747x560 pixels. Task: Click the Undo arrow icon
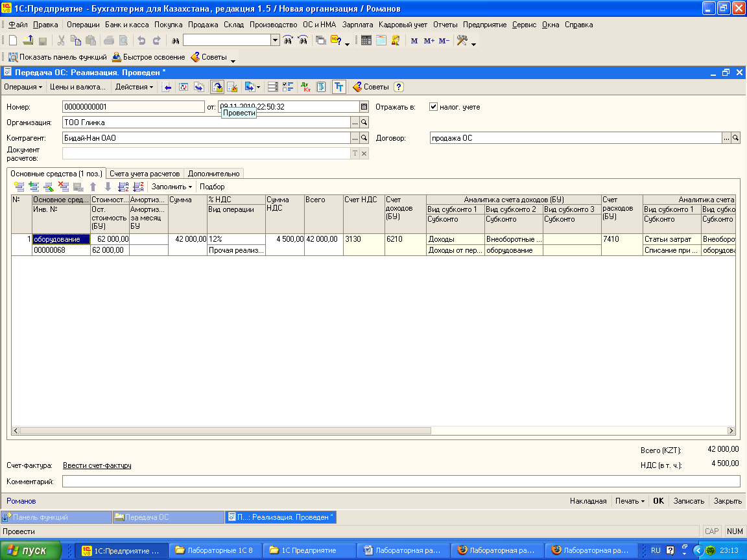click(141, 40)
